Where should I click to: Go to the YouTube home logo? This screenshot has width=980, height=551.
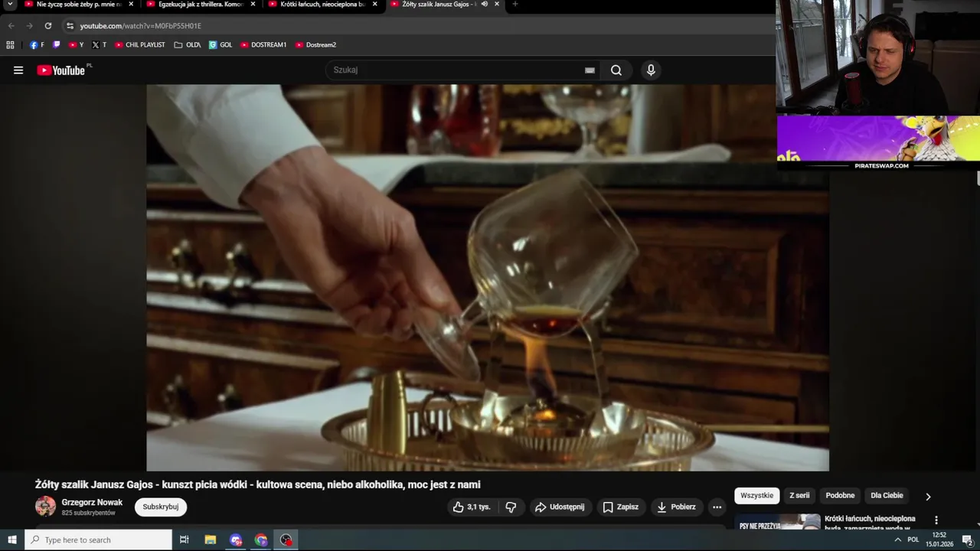point(60,70)
